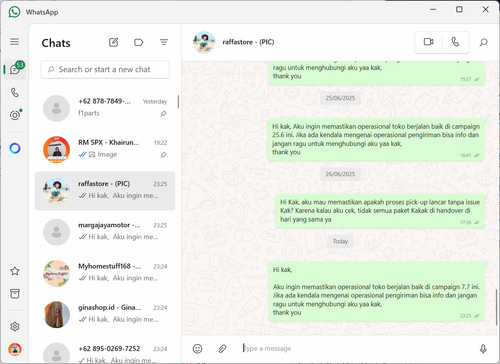Image resolution: width=500 pixels, height=364 pixels.
Task: Open the +62 878-7849 chat
Action: [x=105, y=108]
